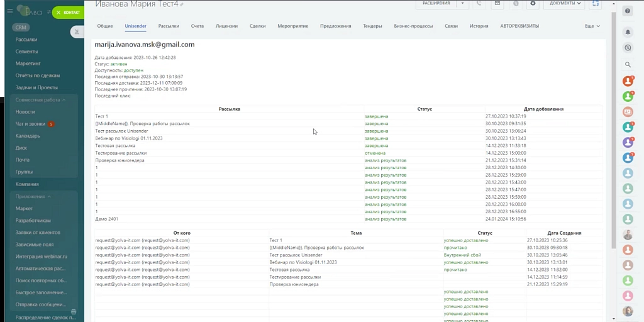The image size is (644, 322).
Task: Open Отчёты по сделкам in sidebar
Action: coord(38,75)
